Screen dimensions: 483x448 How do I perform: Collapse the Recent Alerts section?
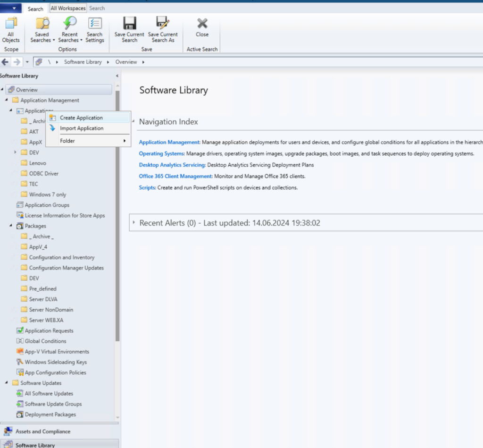[x=134, y=222]
